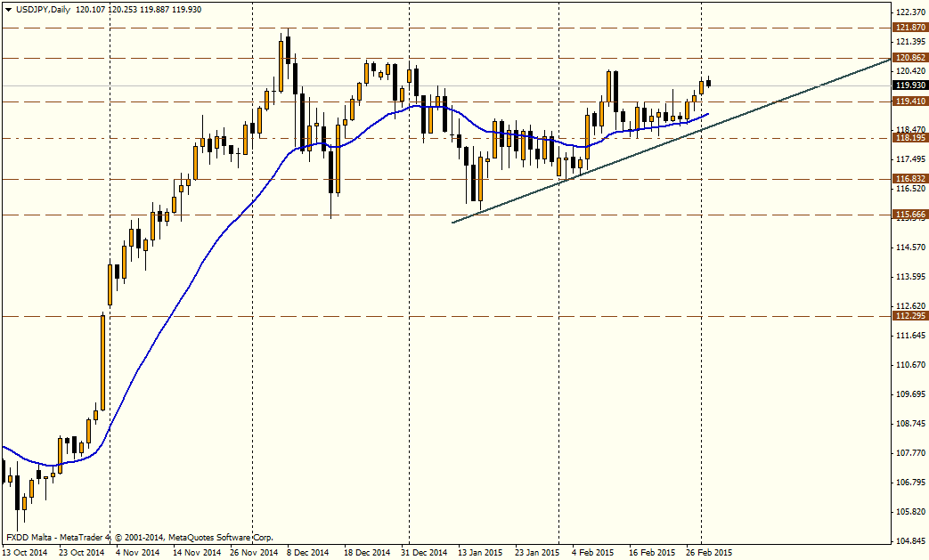The image size is (929, 560).
Task: Click the most recent black candlestick
Action: [709, 84]
